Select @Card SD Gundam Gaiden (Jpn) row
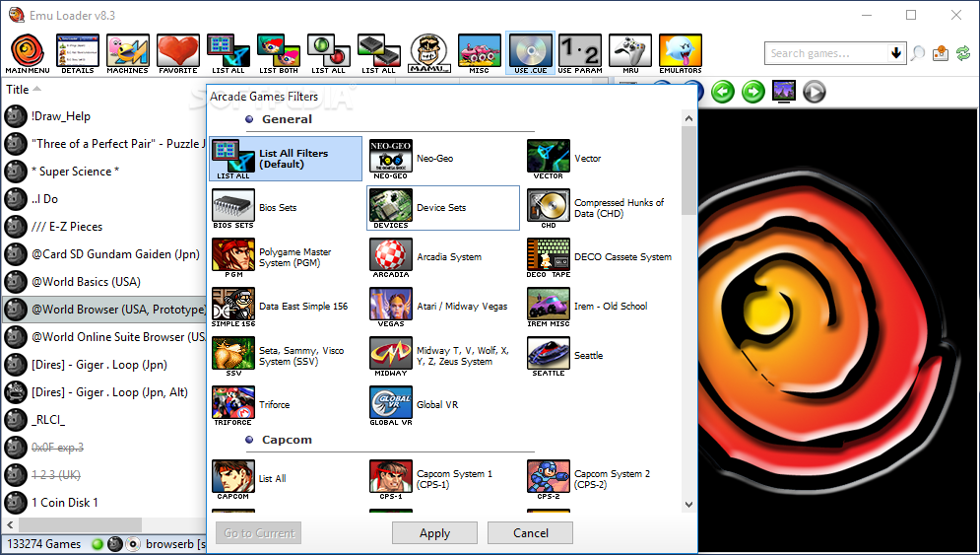Viewport: 980px width, 555px height. pos(103,254)
